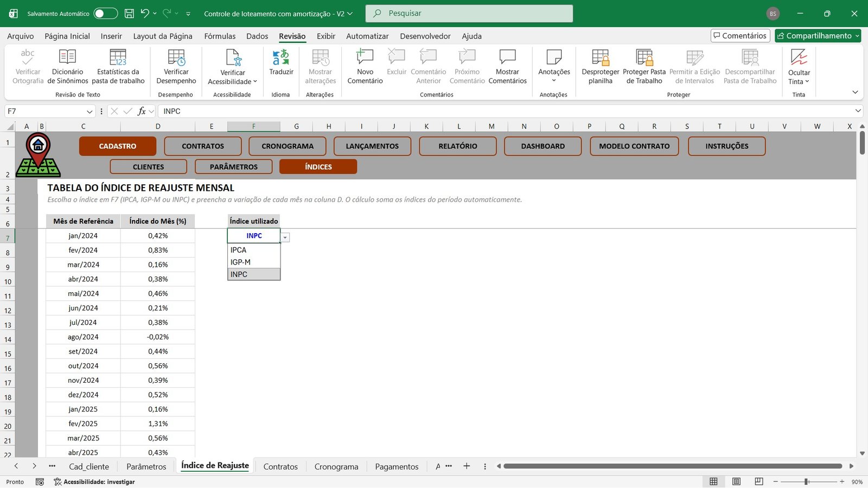Image resolution: width=868 pixels, height=488 pixels.
Task: Switch to the Parâmetros sheet tab
Action: [x=146, y=466]
